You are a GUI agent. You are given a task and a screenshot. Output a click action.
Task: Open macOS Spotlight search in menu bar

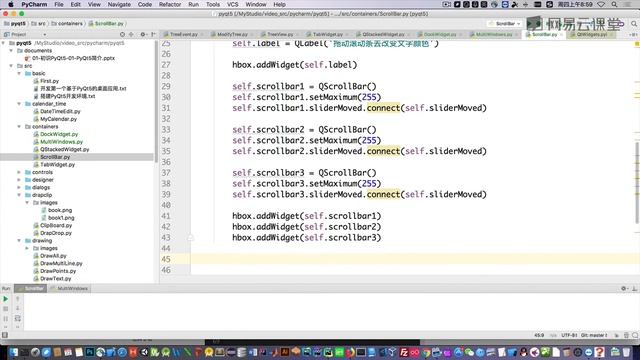point(614,4)
